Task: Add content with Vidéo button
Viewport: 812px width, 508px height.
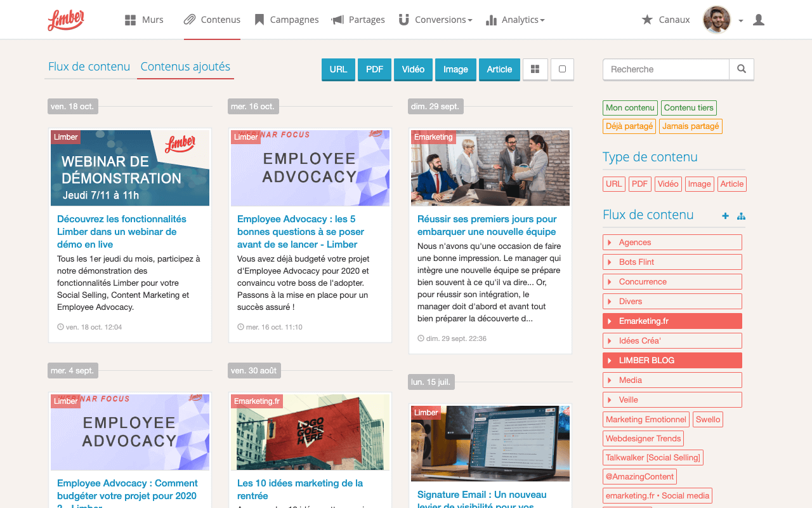Action: (413, 69)
